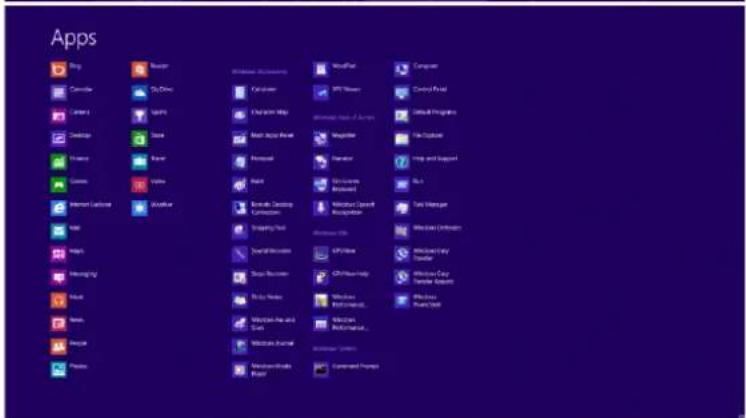The image size is (746, 418).
Task: Open the Run dialog tile
Action: point(409,185)
